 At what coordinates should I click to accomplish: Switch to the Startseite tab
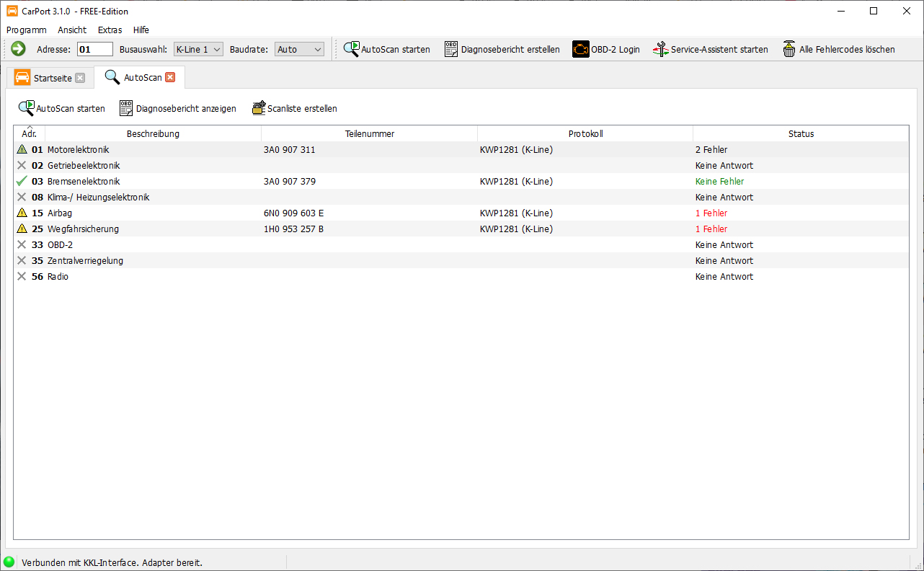click(52, 78)
